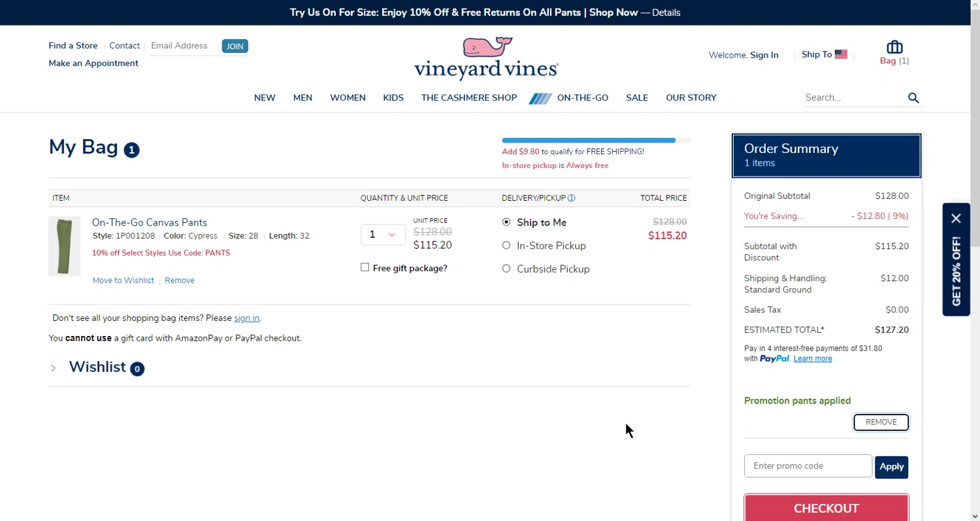Click the Bag (1) text

click(x=894, y=61)
